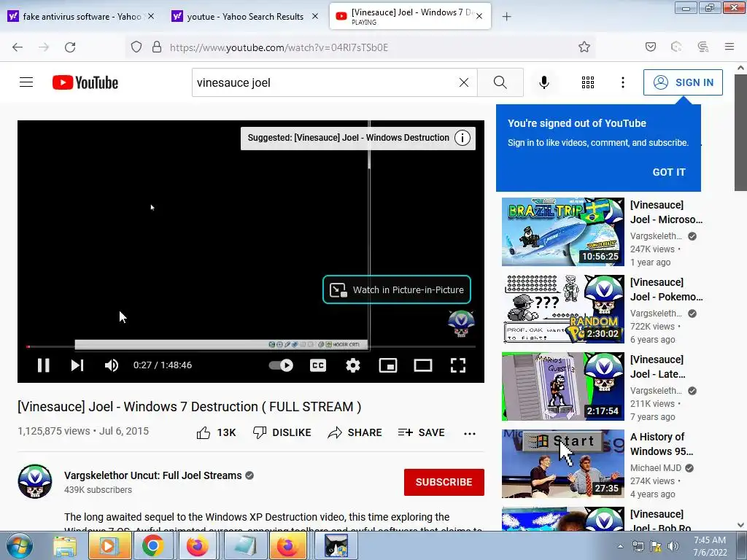The height and width of the screenshot is (560, 747).
Task: Open the Firefox application menu
Action: [x=729, y=47]
